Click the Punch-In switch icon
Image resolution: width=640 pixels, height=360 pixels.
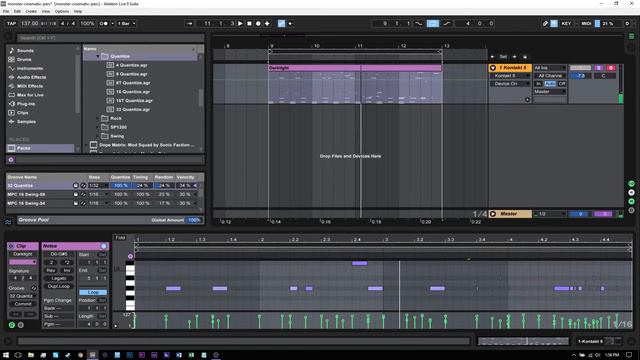click(x=418, y=24)
